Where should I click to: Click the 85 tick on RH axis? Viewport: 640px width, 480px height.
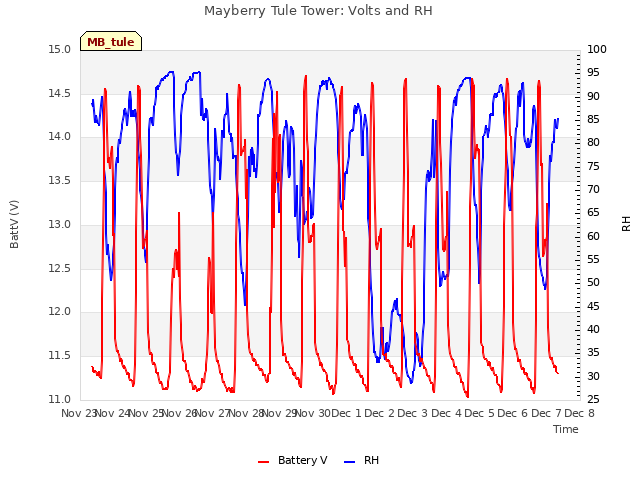(x=593, y=120)
